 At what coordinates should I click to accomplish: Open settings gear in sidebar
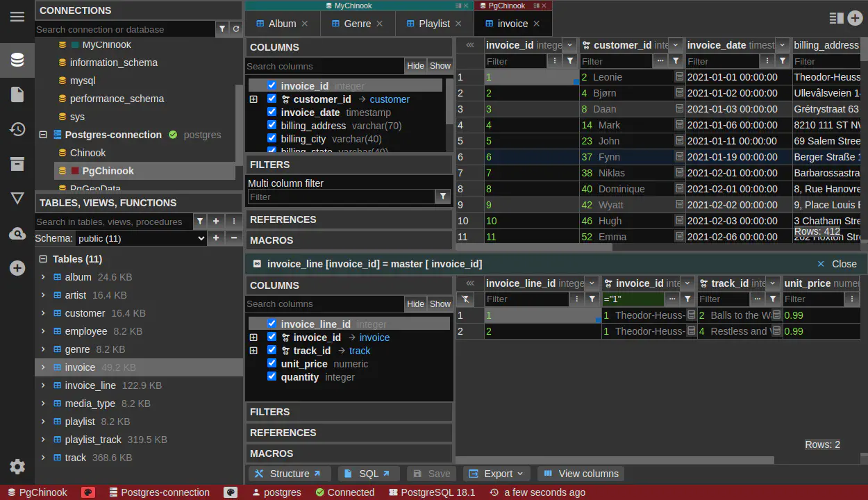[x=17, y=467]
